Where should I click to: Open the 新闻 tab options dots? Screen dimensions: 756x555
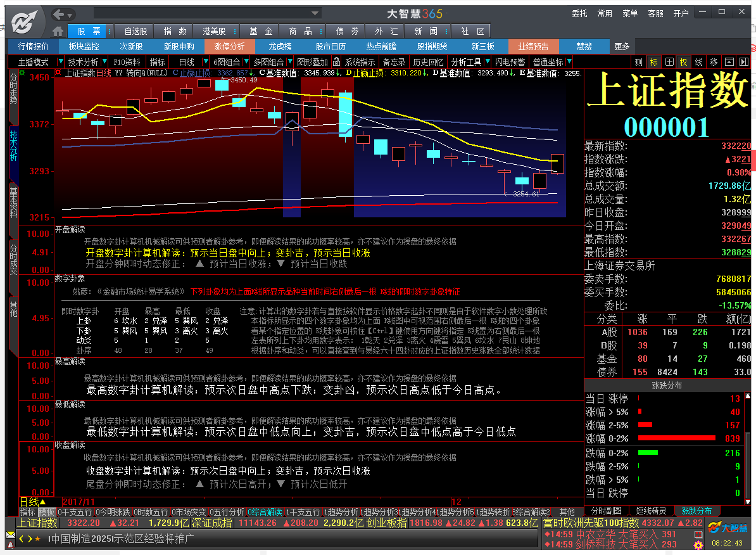(x=446, y=32)
